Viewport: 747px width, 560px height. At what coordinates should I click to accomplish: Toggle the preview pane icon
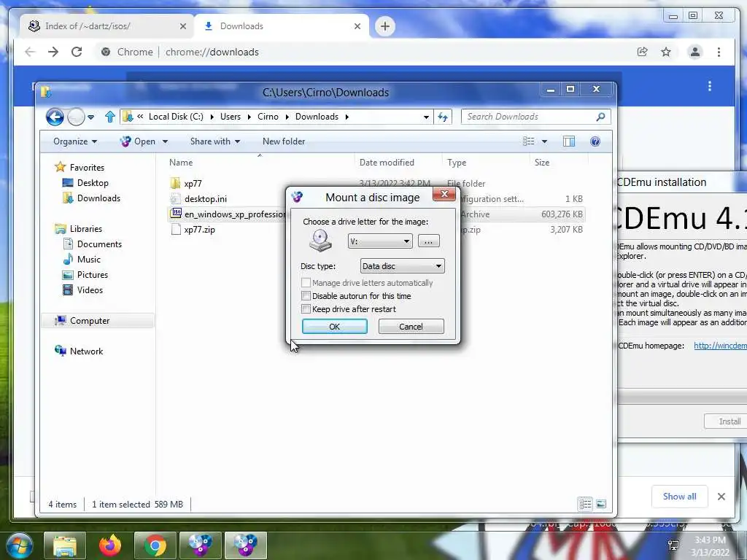[569, 141]
